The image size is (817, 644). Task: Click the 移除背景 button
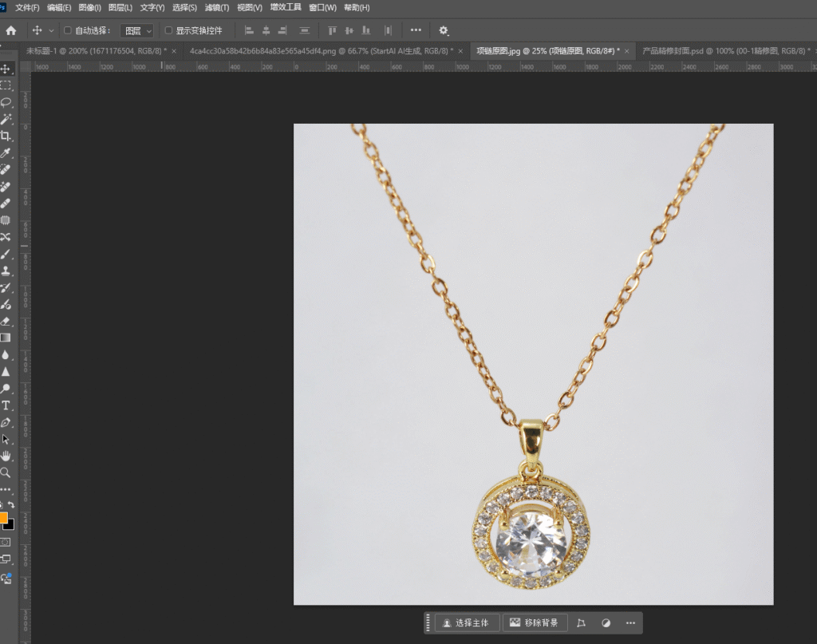(x=535, y=622)
